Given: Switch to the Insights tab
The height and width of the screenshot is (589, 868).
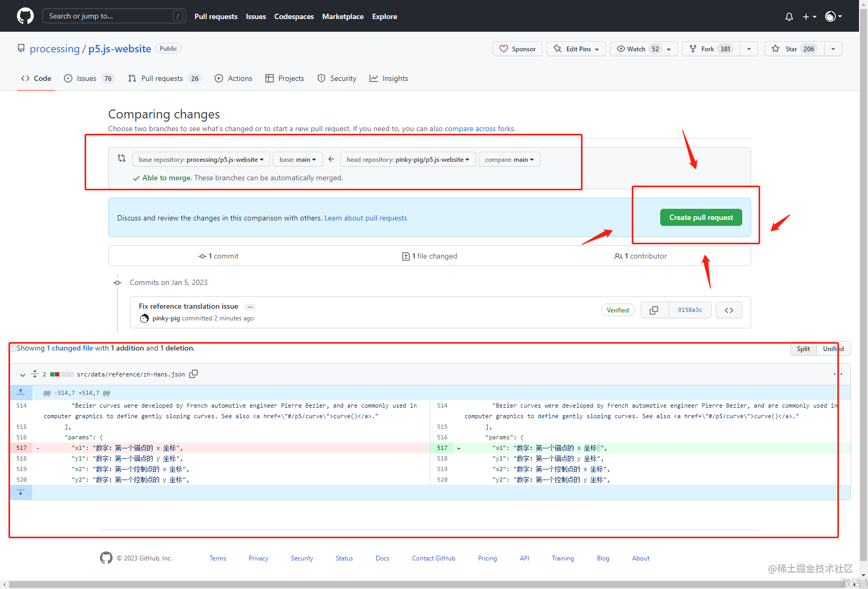Looking at the screenshot, I should click(389, 78).
